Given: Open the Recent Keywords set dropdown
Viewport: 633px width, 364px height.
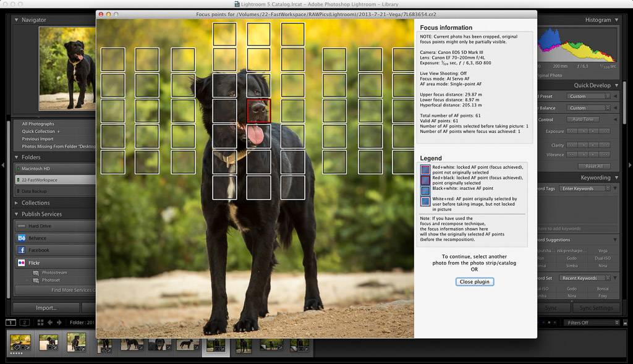Looking at the screenshot, I should (585, 278).
